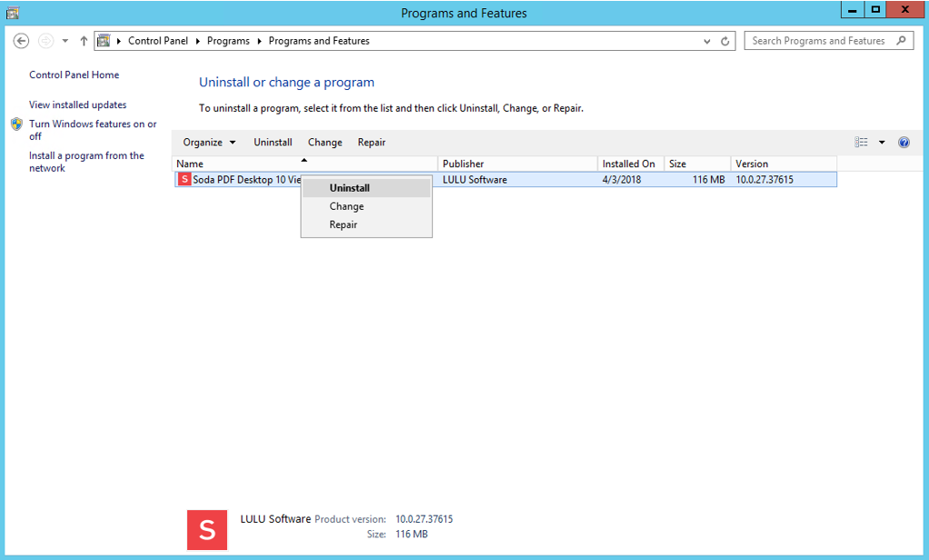Refresh the Programs and Features list
The width and height of the screenshot is (929, 560).
(x=724, y=42)
